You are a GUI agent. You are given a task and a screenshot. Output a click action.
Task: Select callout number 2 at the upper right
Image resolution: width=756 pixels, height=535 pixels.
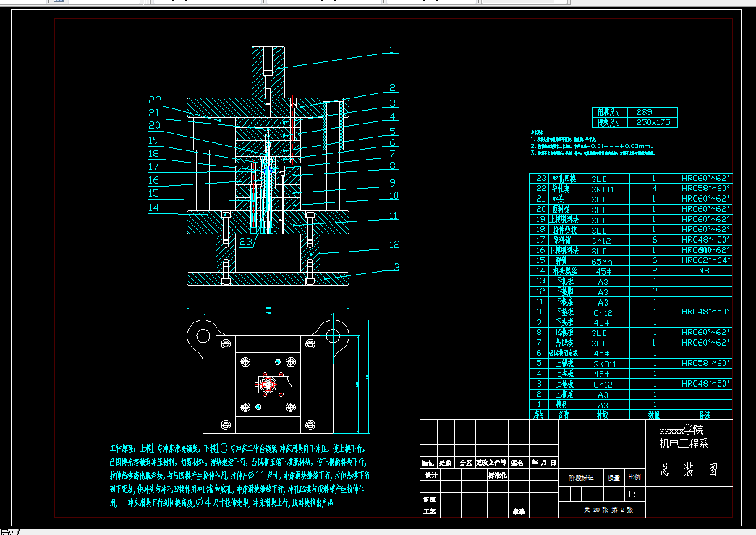coord(392,87)
